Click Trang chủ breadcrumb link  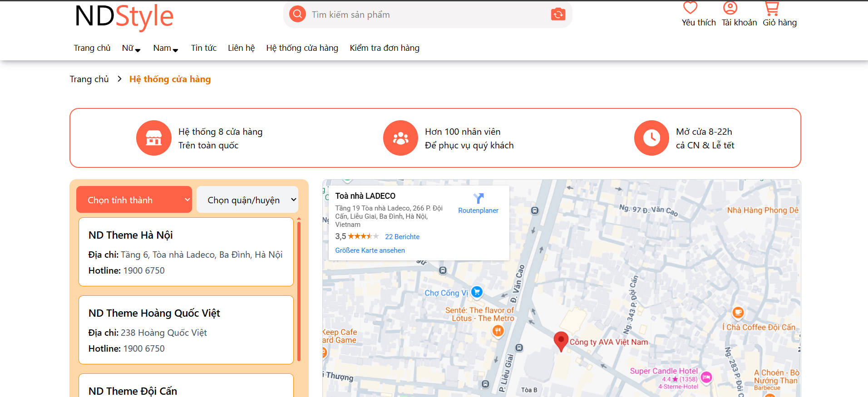[x=89, y=79]
